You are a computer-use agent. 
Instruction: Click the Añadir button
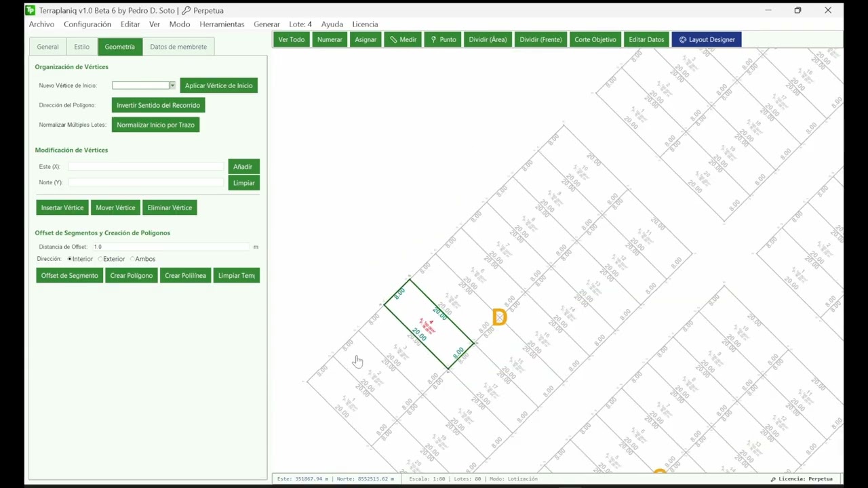[x=243, y=167]
